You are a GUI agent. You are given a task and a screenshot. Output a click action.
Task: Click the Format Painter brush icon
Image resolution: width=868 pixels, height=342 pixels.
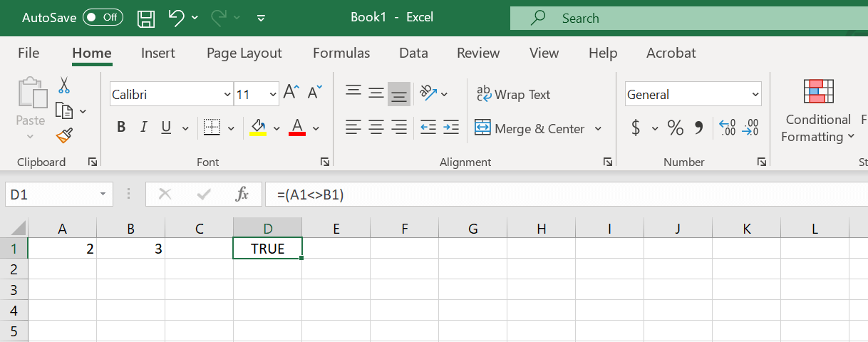pyautogui.click(x=64, y=135)
